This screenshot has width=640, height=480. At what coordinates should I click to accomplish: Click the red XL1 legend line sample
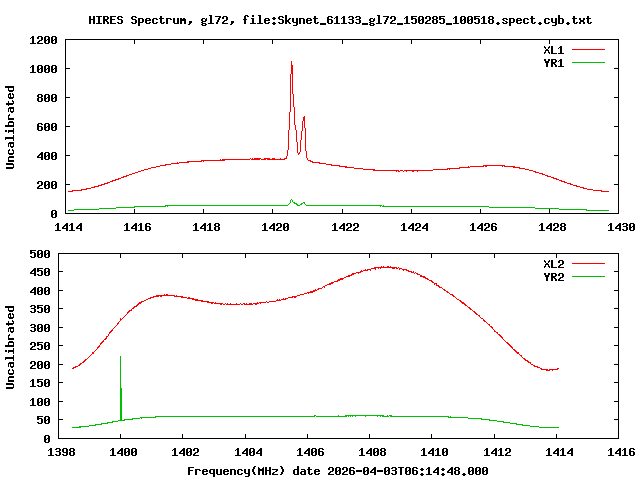tap(588, 50)
